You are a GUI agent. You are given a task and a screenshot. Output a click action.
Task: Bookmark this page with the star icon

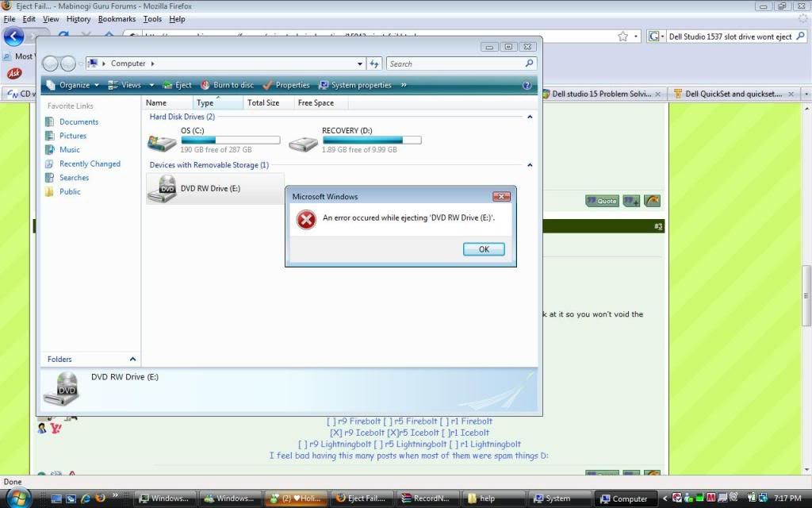pos(623,37)
